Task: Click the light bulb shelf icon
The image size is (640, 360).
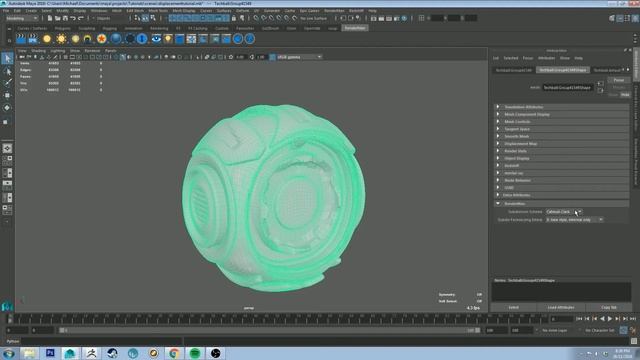Action: click(x=168, y=39)
